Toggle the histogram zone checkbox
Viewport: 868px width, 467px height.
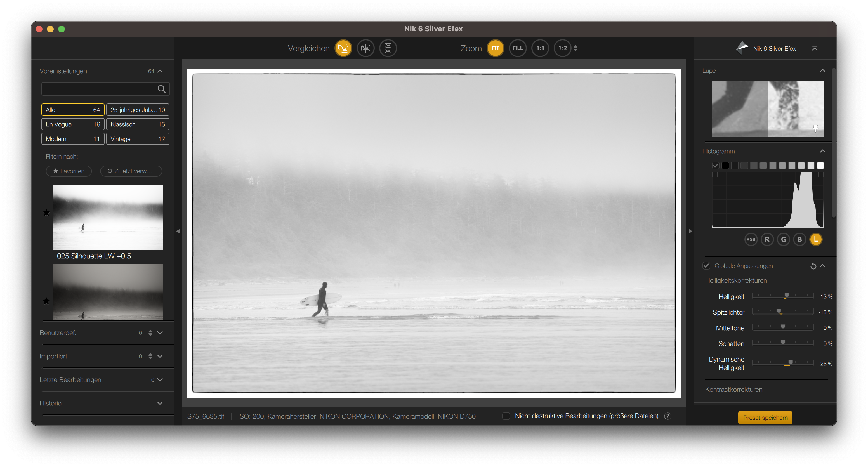click(716, 166)
